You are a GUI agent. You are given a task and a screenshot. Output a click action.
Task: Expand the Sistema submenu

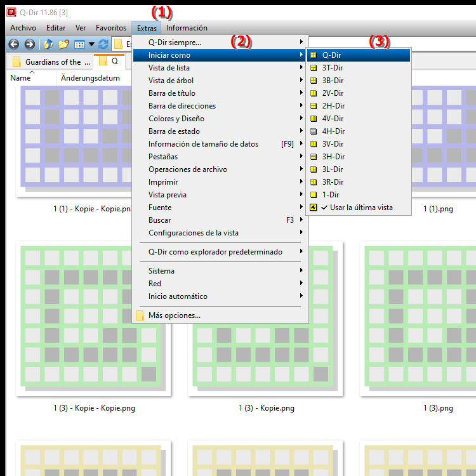tap(301, 270)
